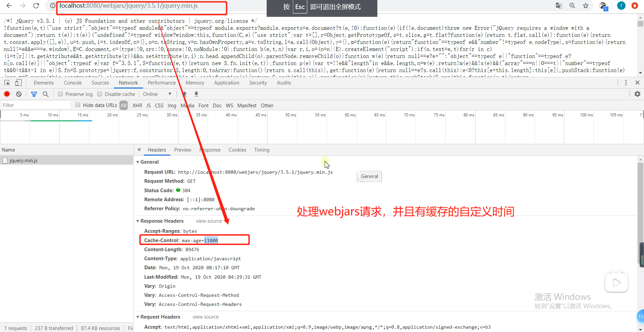Viewport: 644px width, 332px height.
Task: Enable Preserve log checkbox
Action: pos(60,94)
